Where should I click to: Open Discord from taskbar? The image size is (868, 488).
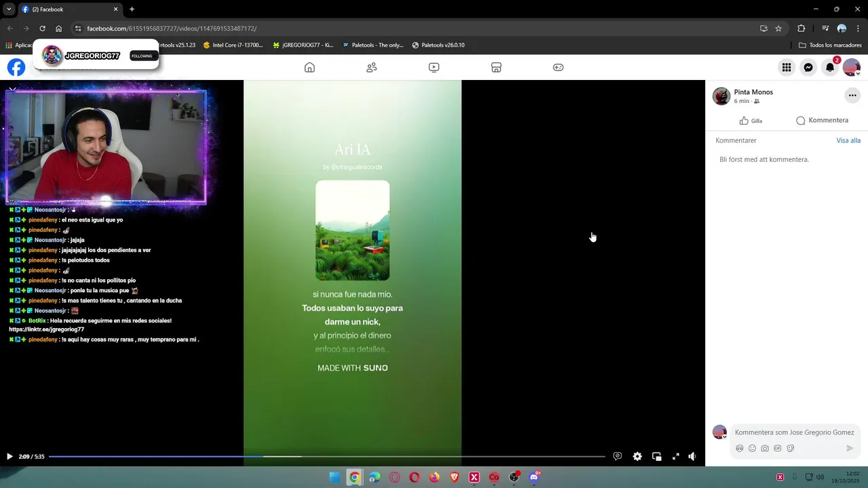point(534,477)
